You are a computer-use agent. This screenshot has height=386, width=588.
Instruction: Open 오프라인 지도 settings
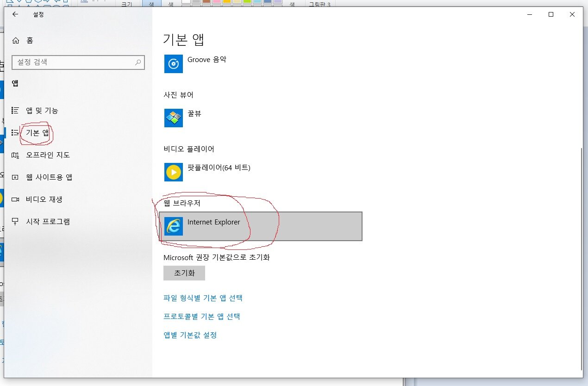click(x=48, y=155)
